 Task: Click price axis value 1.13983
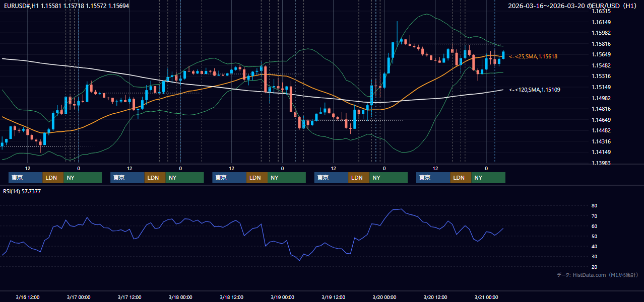click(601, 163)
